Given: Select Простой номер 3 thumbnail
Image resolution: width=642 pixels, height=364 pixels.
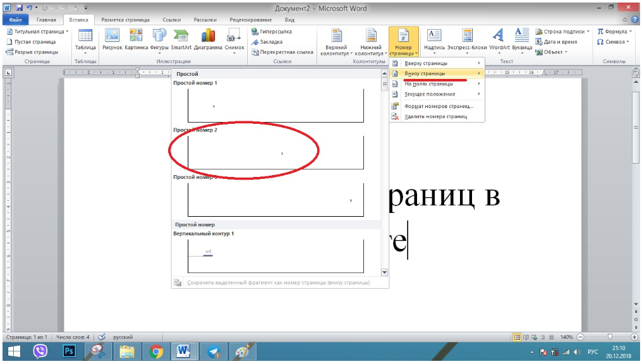Looking at the screenshot, I should 276,200.
